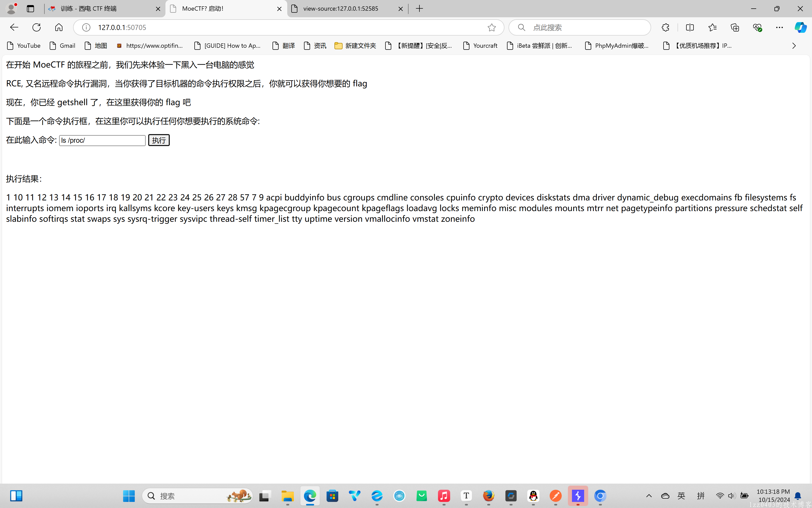
Task: Open Wi-Fi network tray icon
Action: [720, 496]
